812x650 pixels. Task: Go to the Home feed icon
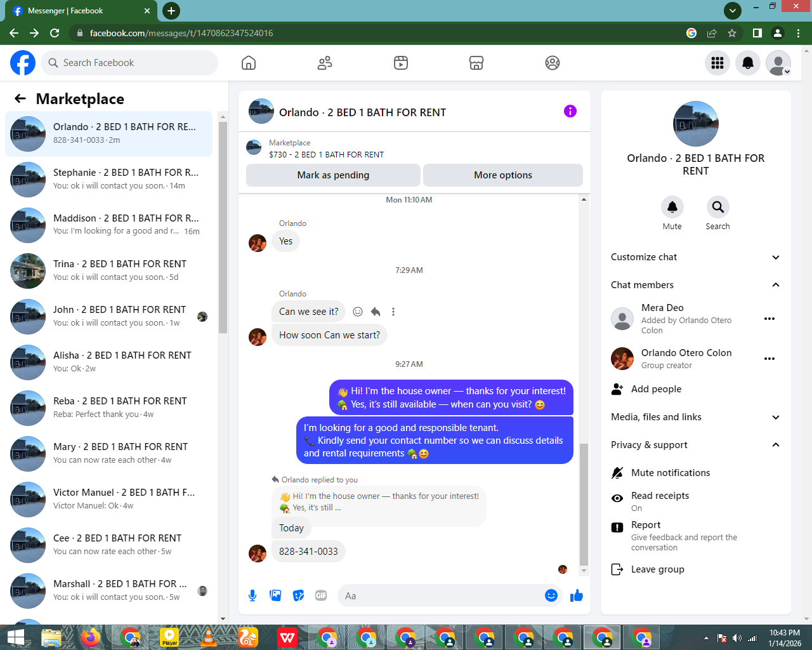tap(249, 63)
